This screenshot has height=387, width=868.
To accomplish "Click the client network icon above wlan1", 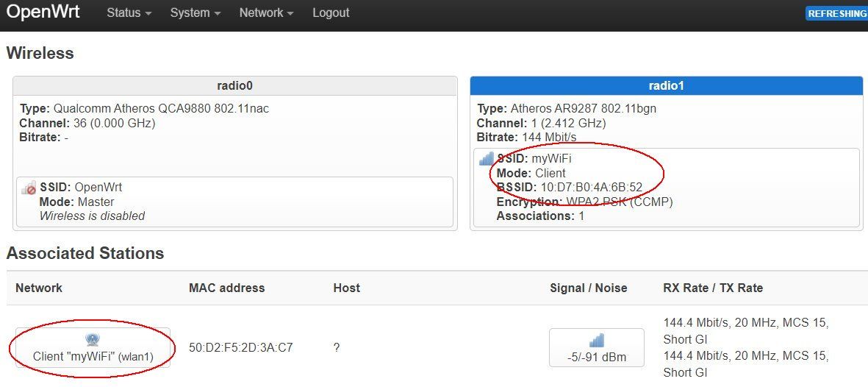I will point(93,339).
